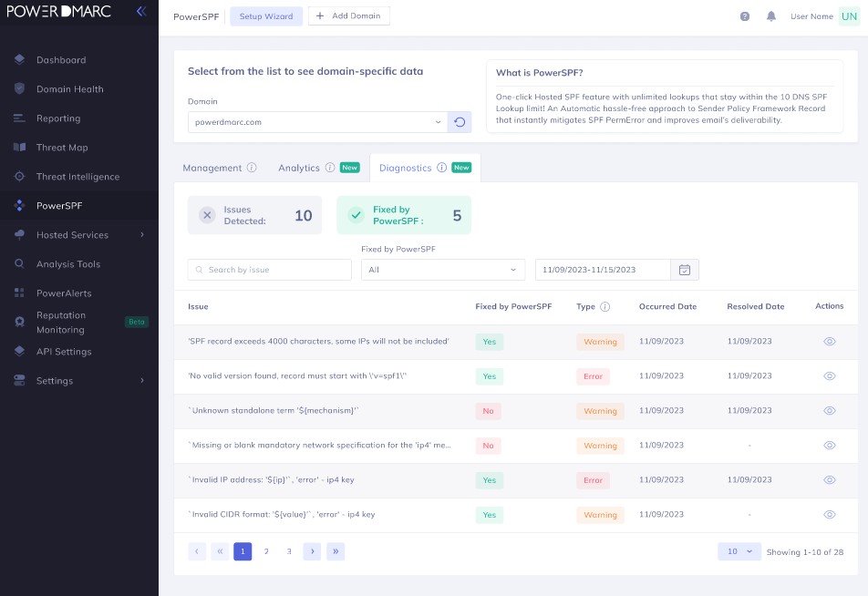Screen dimensions: 868x596
Task: Jump to the first page of issues
Action: [220, 551]
